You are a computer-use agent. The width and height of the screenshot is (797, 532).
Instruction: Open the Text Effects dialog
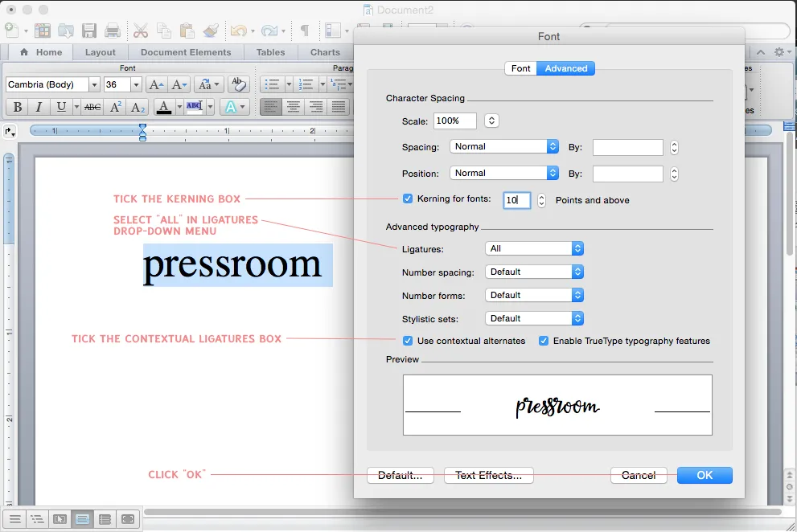488,475
